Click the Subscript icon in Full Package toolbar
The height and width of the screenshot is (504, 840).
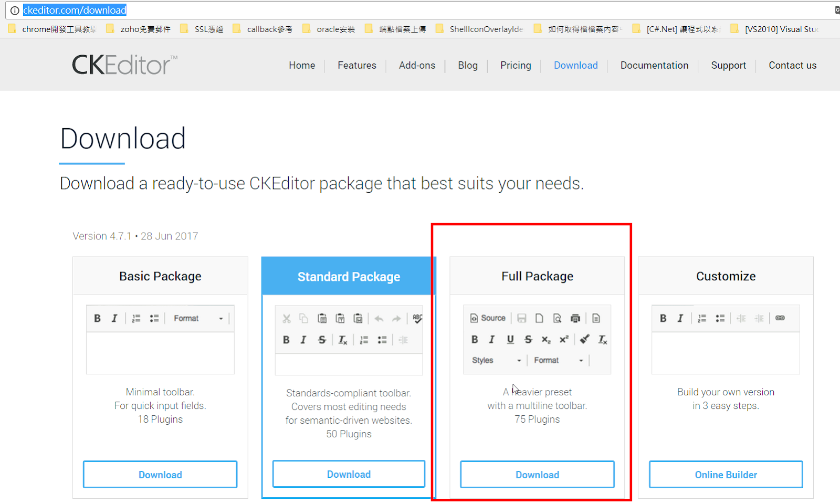(546, 340)
